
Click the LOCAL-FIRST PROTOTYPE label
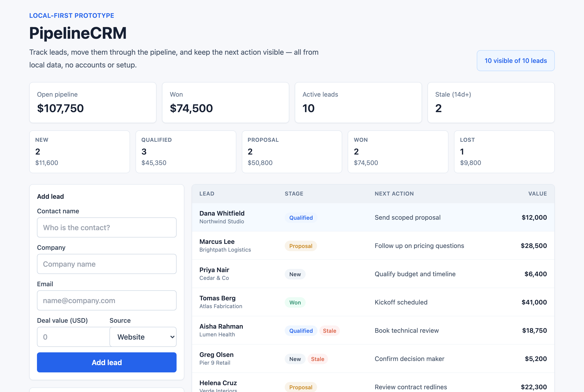coord(72,15)
